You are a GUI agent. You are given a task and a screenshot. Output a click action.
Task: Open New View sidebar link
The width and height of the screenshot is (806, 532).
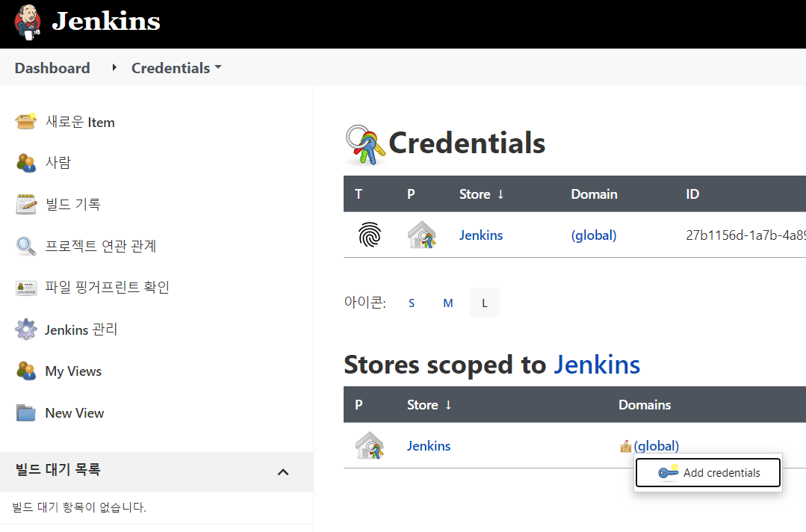tap(75, 412)
